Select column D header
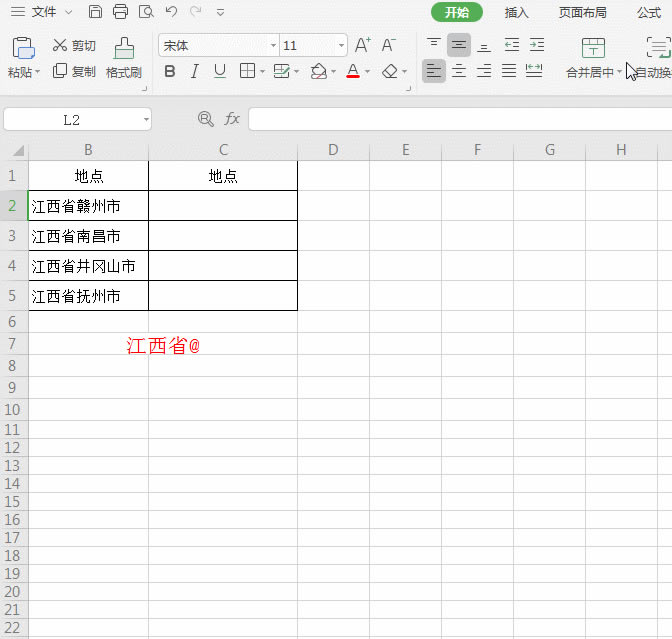 pyautogui.click(x=333, y=150)
